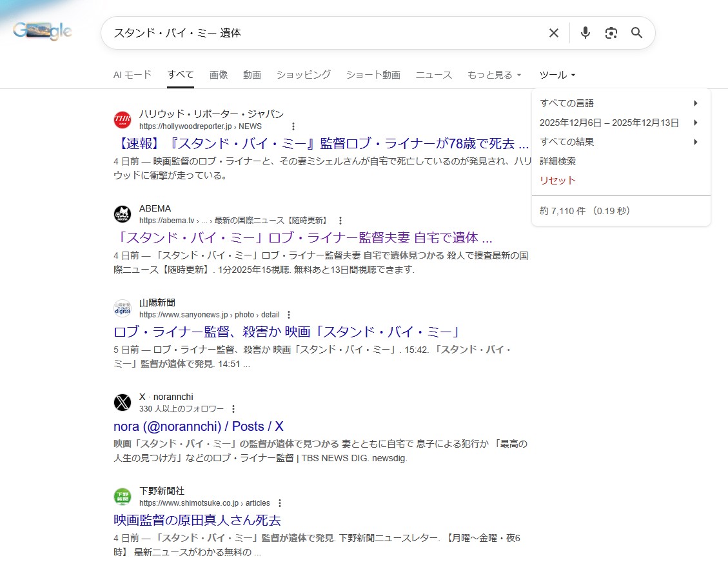The width and height of the screenshot is (728, 567).
Task: Clear the search box with X icon
Action: (553, 33)
